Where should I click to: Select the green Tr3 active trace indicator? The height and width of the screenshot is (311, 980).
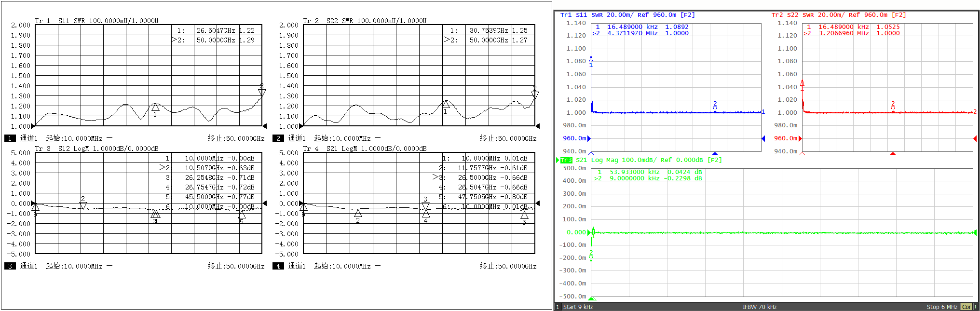point(566,160)
